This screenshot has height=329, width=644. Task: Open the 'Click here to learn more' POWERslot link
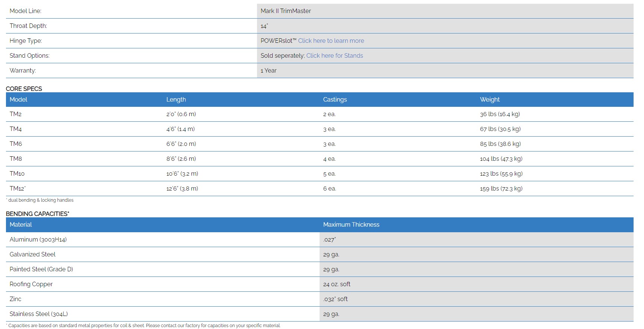click(331, 41)
